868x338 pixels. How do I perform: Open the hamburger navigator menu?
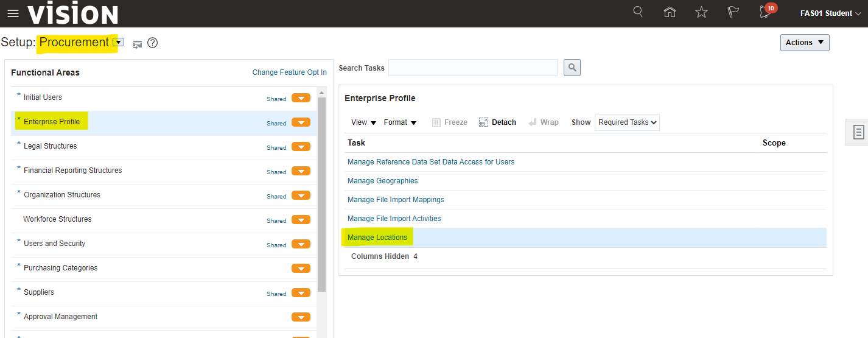[13, 13]
